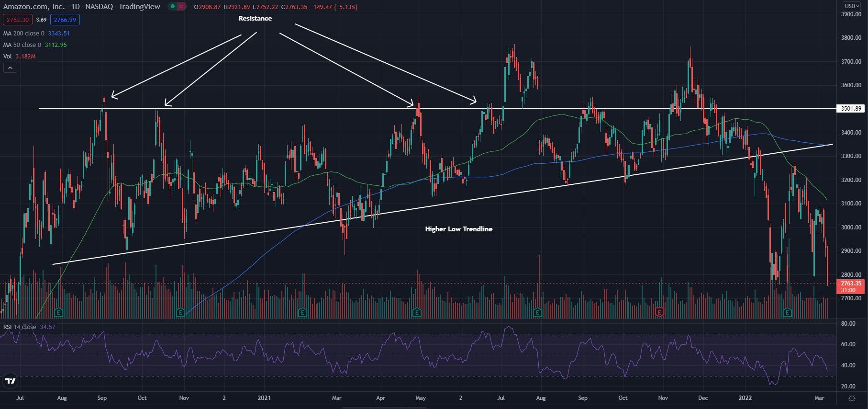Viewport: 868px width, 409px height.
Task: Click the MA 50 value 3112.95
Action: point(56,45)
